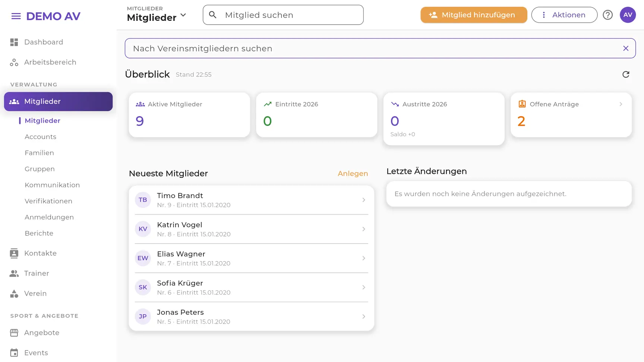
Task: Click the DEMO AV logo
Action: point(53,16)
